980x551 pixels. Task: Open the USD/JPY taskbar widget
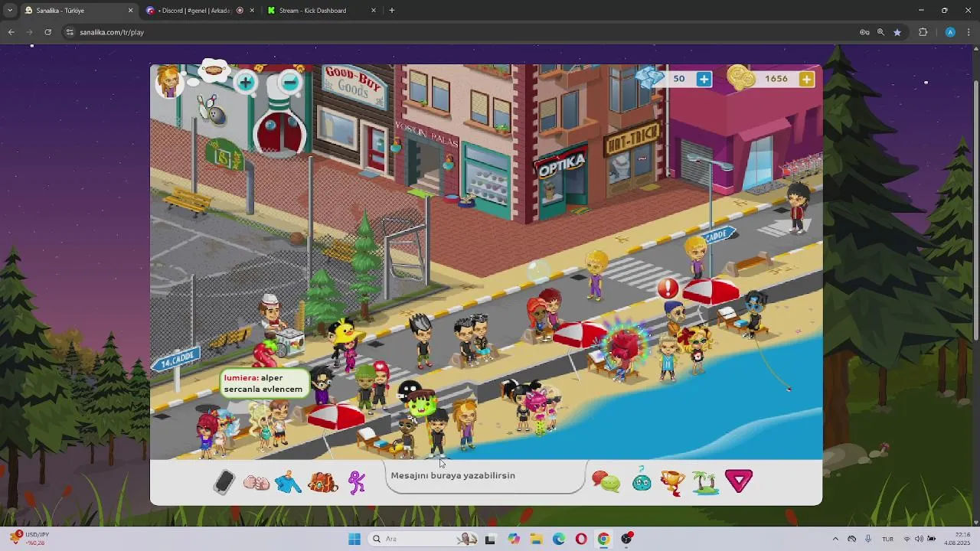tap(29, 539)
